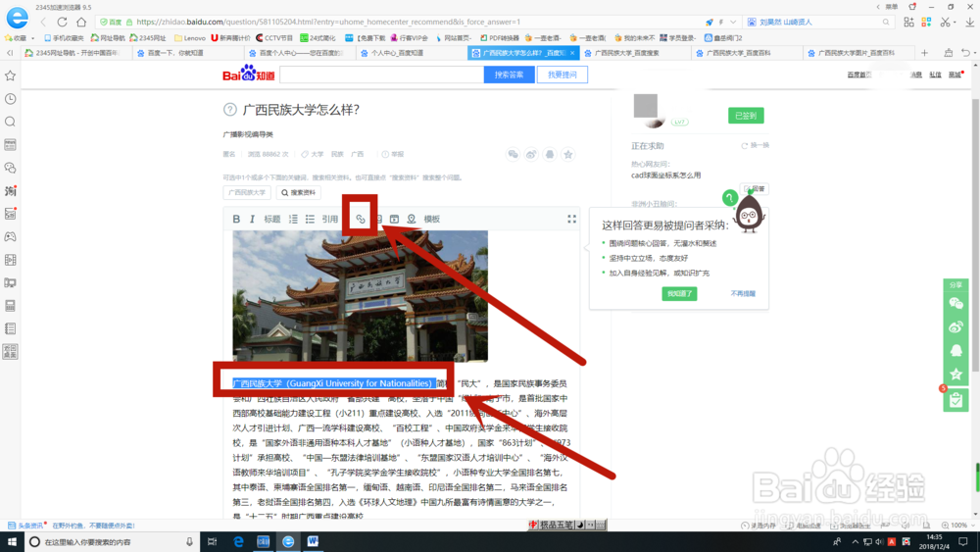Open browsing history clock in left sidebar
Image resolution: width=980 pixels, height=552 pixels.
point(10,99)
